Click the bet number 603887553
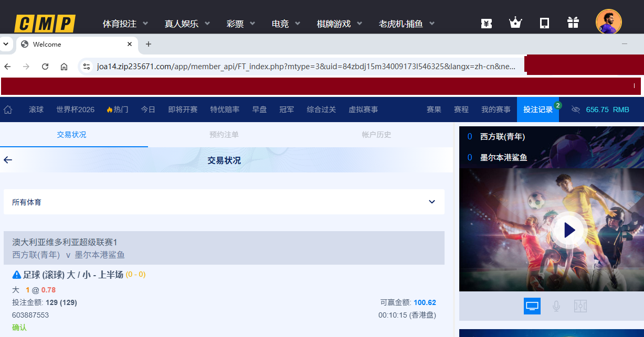Image resolution: width=644 pixels, height=337 pixels. [30, 315]
